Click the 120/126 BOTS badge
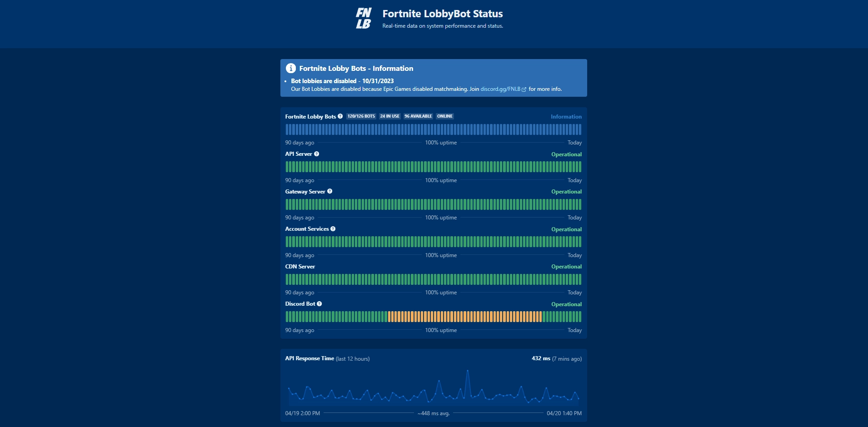Image resolution: width=868 pixels, height=427 pixels. (x=361, y=116)
